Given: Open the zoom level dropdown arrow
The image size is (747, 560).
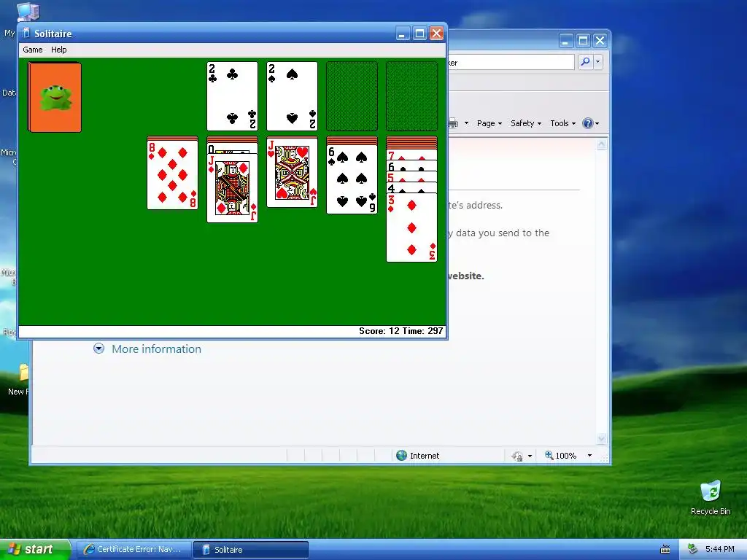Looking at the screenshot, I should pyautogui.click(x=589, y=456).
